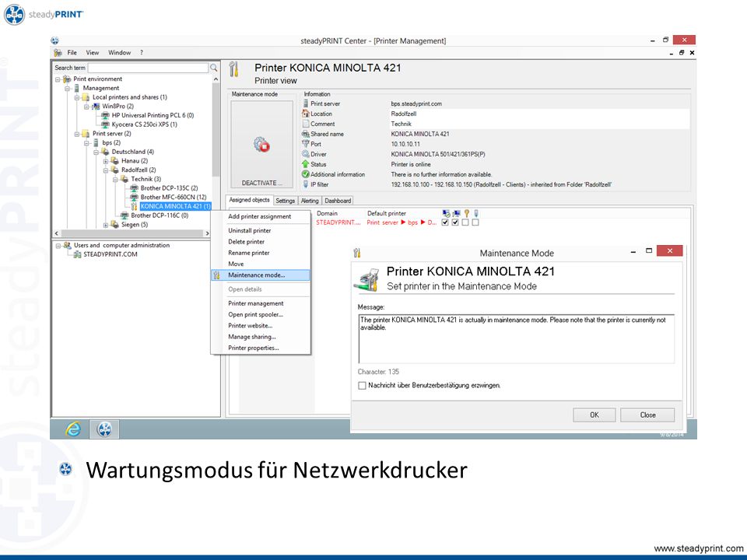Click the steadyPRINT taskbar icon
This screenshot has width=747, height=560.
pyautogui.click(x=104, y=429)
